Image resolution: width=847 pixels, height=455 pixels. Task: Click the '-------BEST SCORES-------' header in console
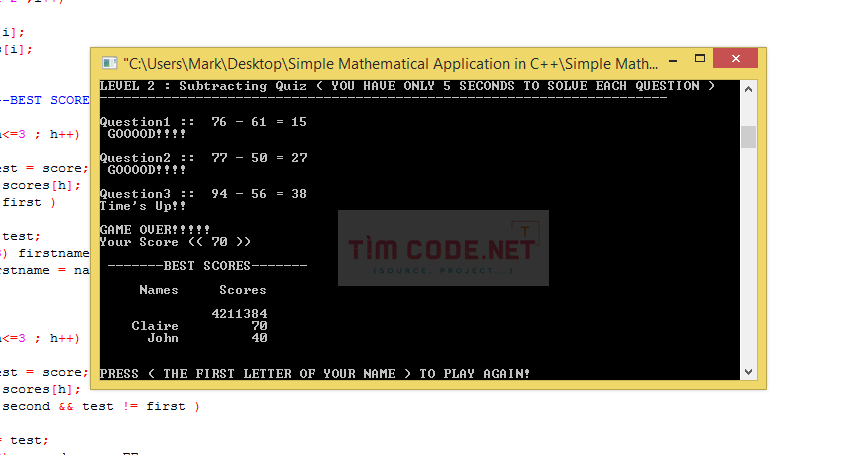coord(207,266)
